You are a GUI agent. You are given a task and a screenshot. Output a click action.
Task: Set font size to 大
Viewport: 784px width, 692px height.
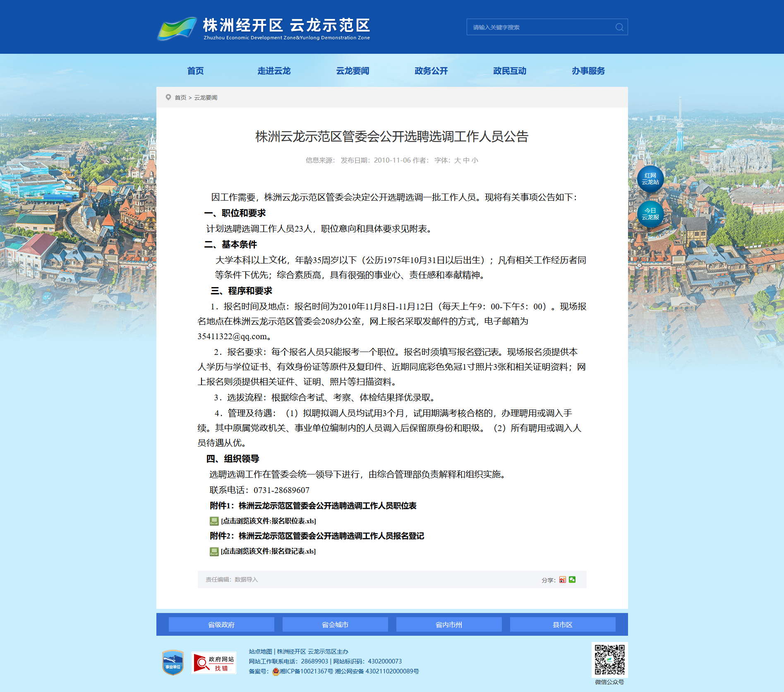[x=457, y=160]
